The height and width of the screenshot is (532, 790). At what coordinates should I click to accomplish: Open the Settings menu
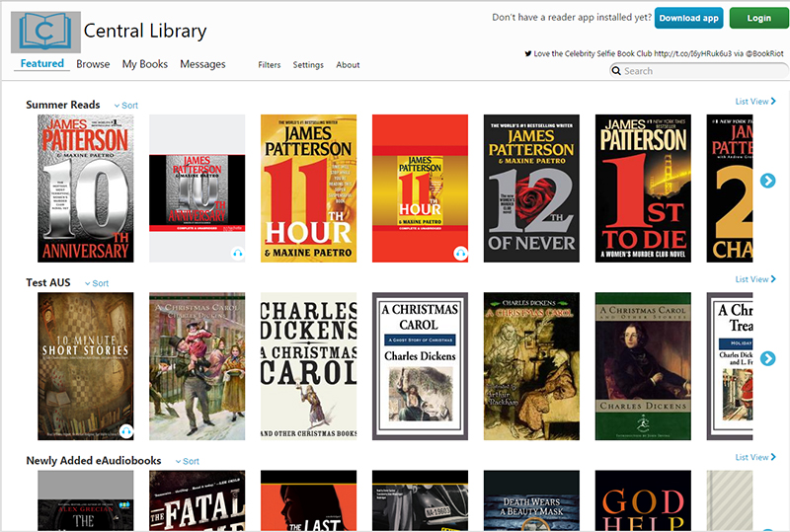308,65
